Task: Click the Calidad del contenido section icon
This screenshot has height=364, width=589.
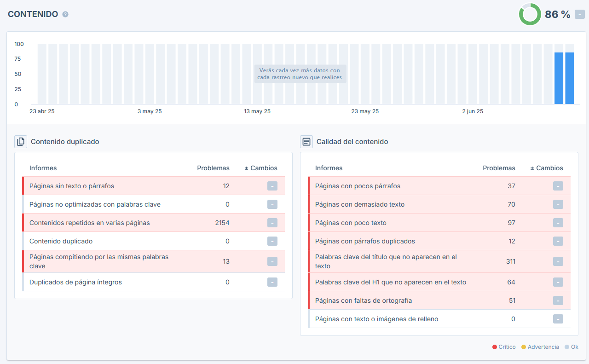Action: tap(306, 142)
